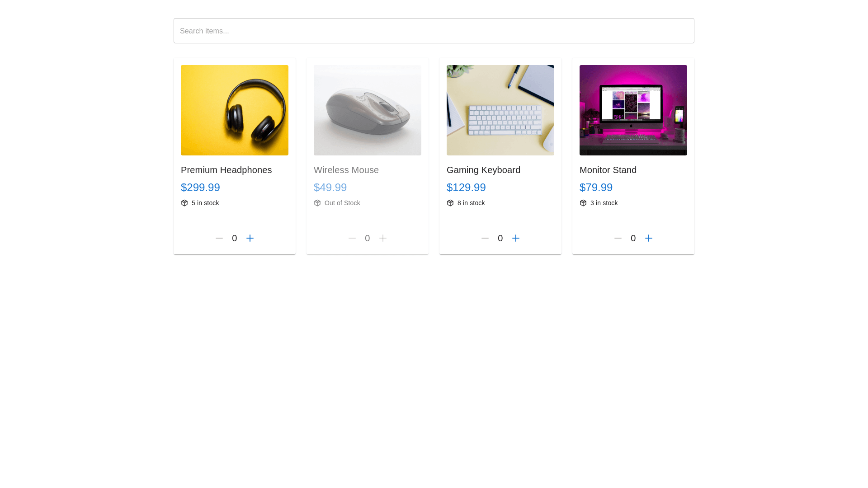Click the disabled plus icon for Wireless Mouse
Viewport: 868px width, 488px height.
[x=383, y=238]
